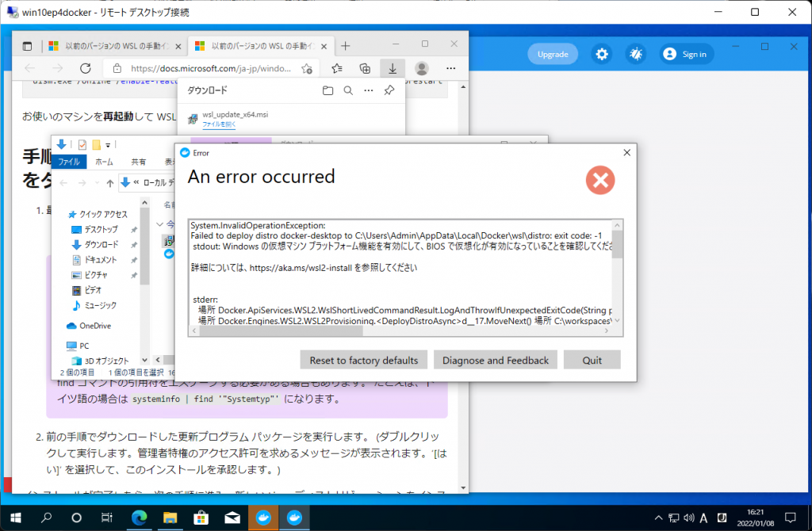Go up one folder in Explorer
Viewport: 812px width, 531px height.
coord(109,183)
